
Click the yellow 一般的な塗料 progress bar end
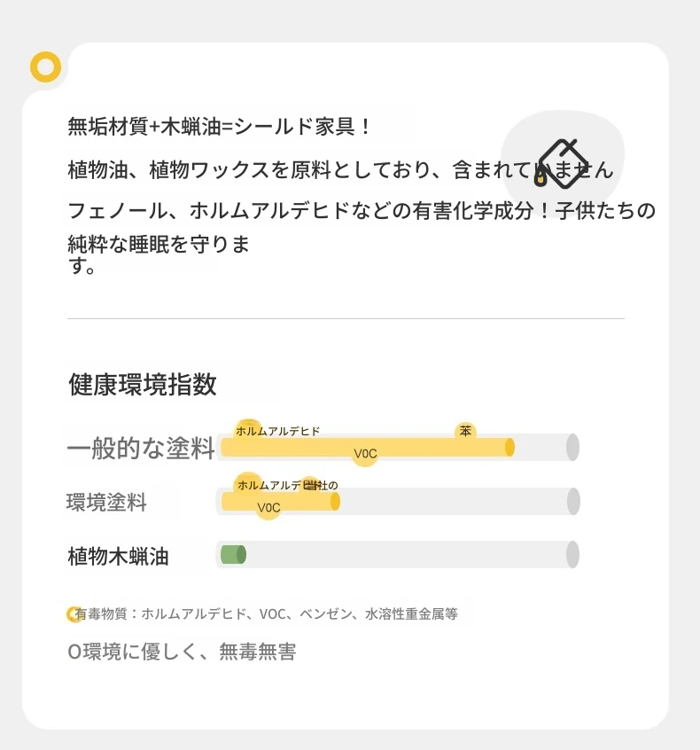pyautogui.click(x=509, y=447)
